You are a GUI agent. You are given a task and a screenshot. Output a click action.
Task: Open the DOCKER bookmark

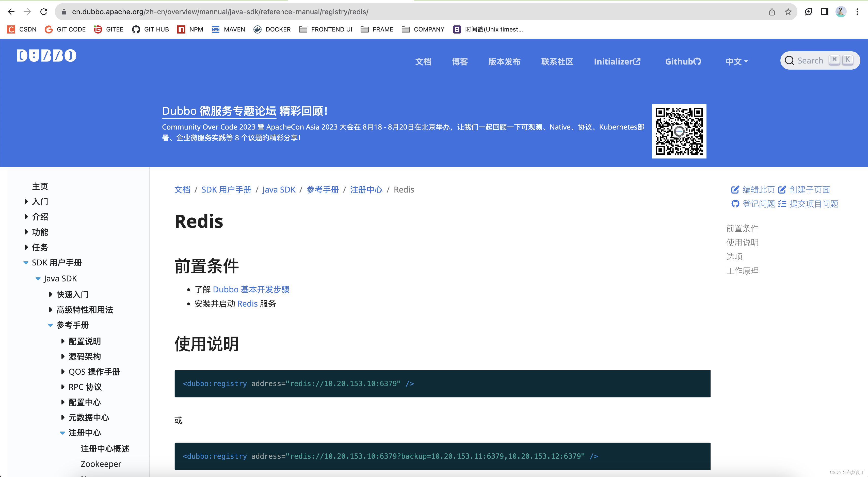point(272,29)
